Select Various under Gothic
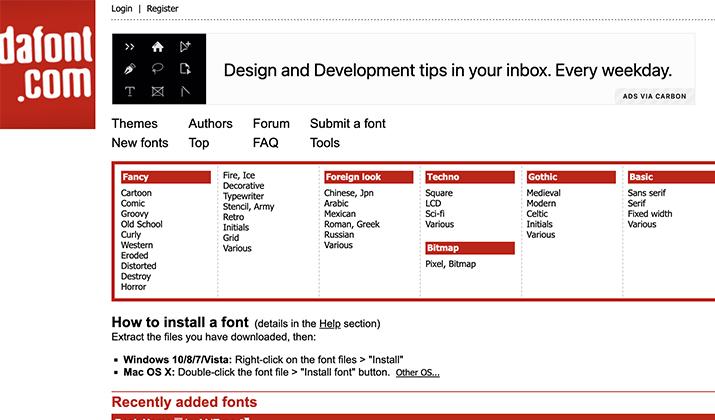The image size is (715, 420). point(541,235)
